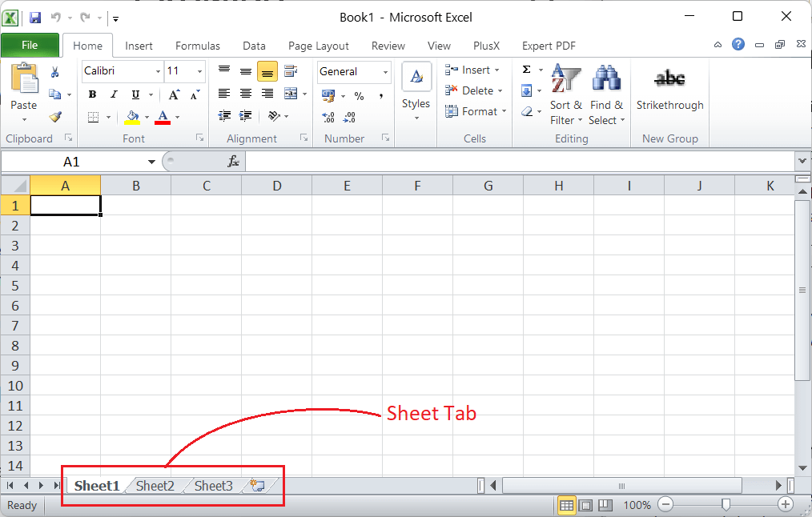Image resolution: width=812 pixels, height=517 pixels.
Task: Click the Find & Select icon
Action: (606, 96)
